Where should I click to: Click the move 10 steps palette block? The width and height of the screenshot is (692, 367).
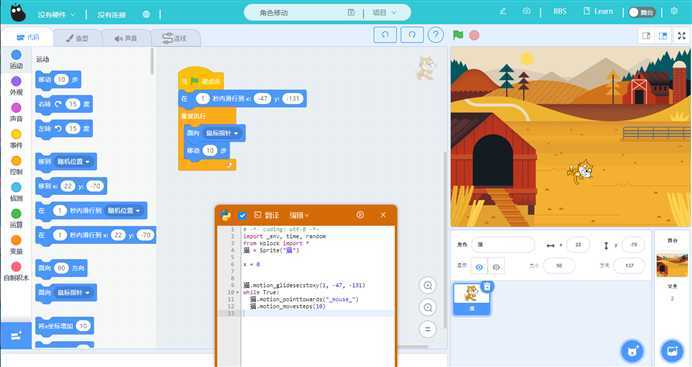[x=58, y=80]
